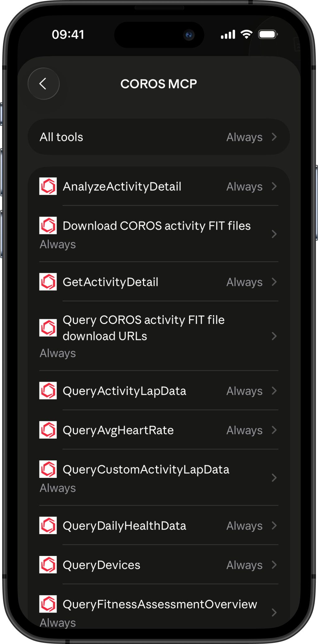Tap the COROS MCP page title
This screenshot has width=318, height=644.
tap(159, 84)
